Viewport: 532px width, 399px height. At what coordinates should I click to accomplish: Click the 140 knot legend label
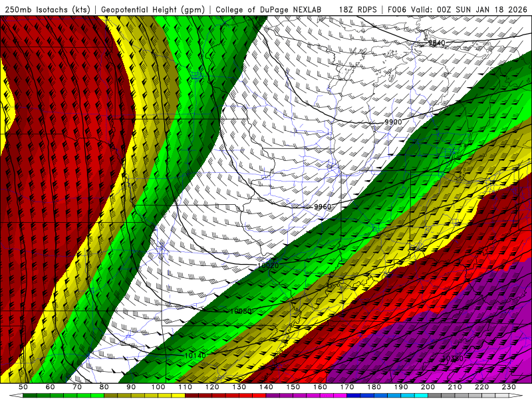tap(266, 387)
